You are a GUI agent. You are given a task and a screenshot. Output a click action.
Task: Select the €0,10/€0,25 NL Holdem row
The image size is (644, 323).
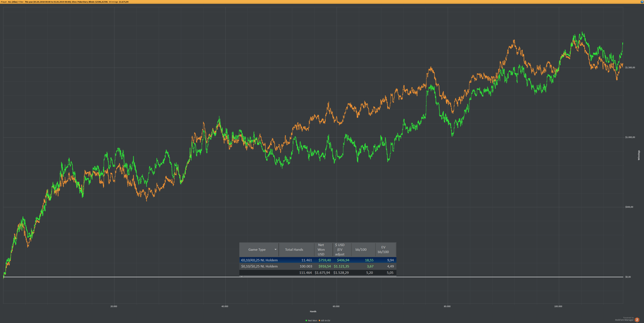pos(318,260)
